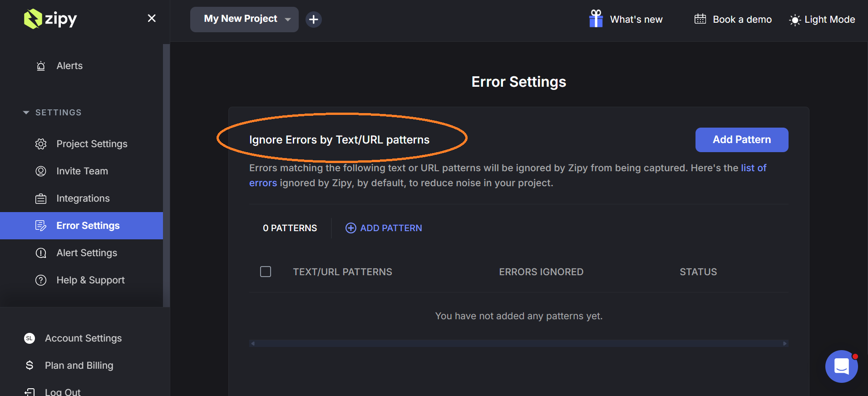The width and height of the screenshot is (868, 396).
Task: Open the chat support bubble
Action: tap(841, 366)
